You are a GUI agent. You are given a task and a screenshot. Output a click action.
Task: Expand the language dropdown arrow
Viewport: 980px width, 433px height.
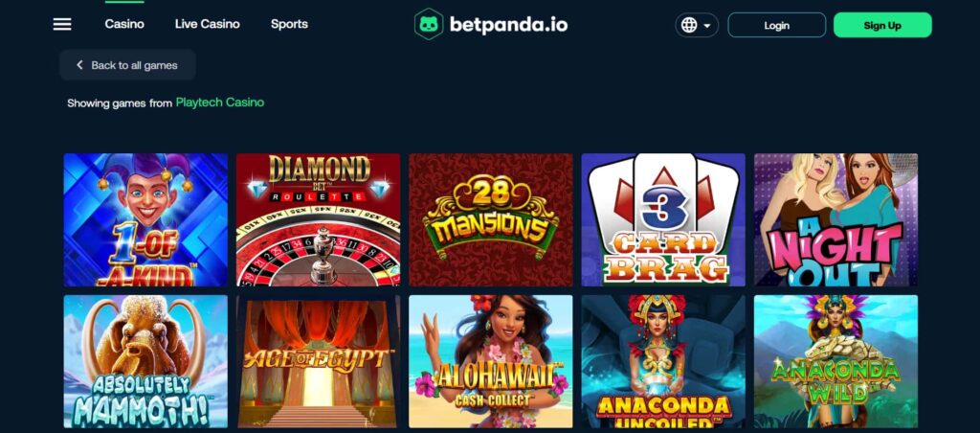click(707, 26)
